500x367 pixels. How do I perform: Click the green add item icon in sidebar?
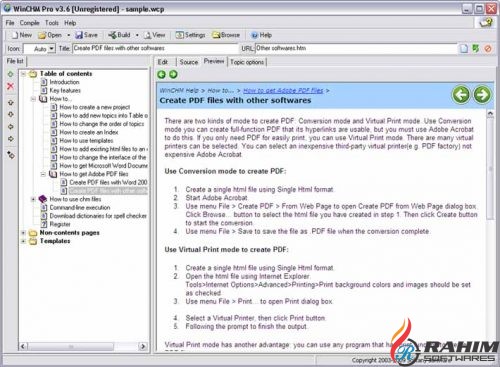pos(11,74)
